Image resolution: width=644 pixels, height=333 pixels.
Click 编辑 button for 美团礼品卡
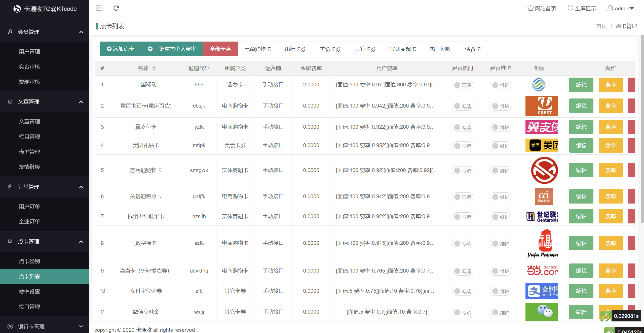coord(581,146)
